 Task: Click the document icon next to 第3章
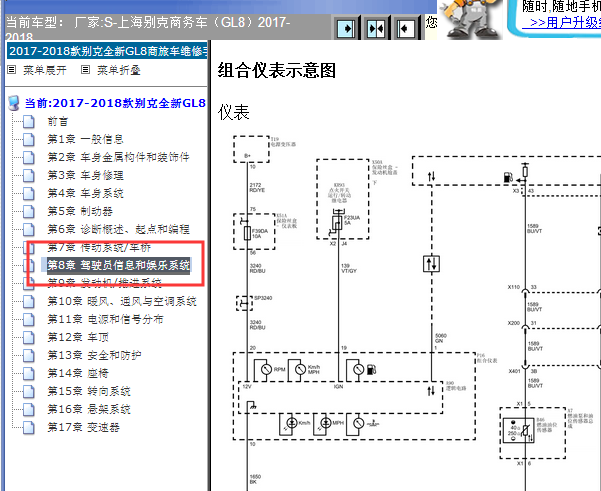[x=29, y=176]
